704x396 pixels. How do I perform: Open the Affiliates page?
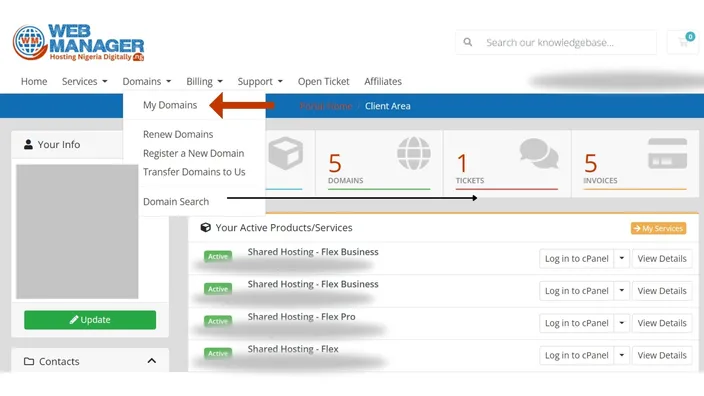(x=383, y=81)
